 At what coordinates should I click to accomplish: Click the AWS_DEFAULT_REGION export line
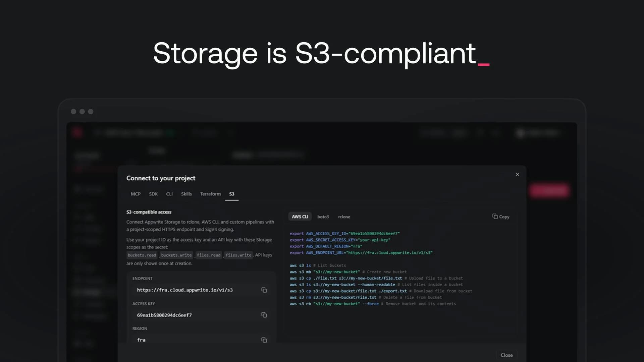click(x=326, y=246)
